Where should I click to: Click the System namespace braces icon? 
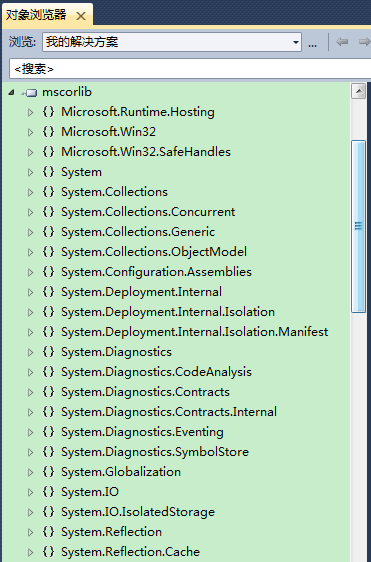click(48, 172)
